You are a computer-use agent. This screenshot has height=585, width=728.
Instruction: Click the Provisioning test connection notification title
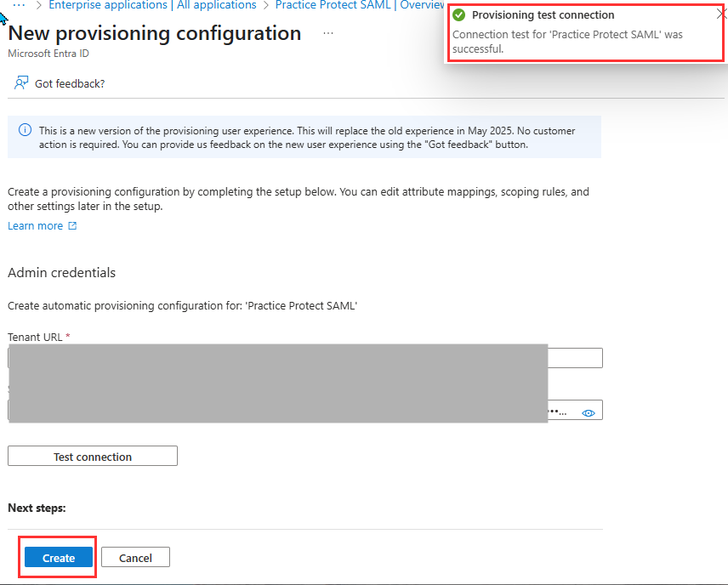point(543,14)
